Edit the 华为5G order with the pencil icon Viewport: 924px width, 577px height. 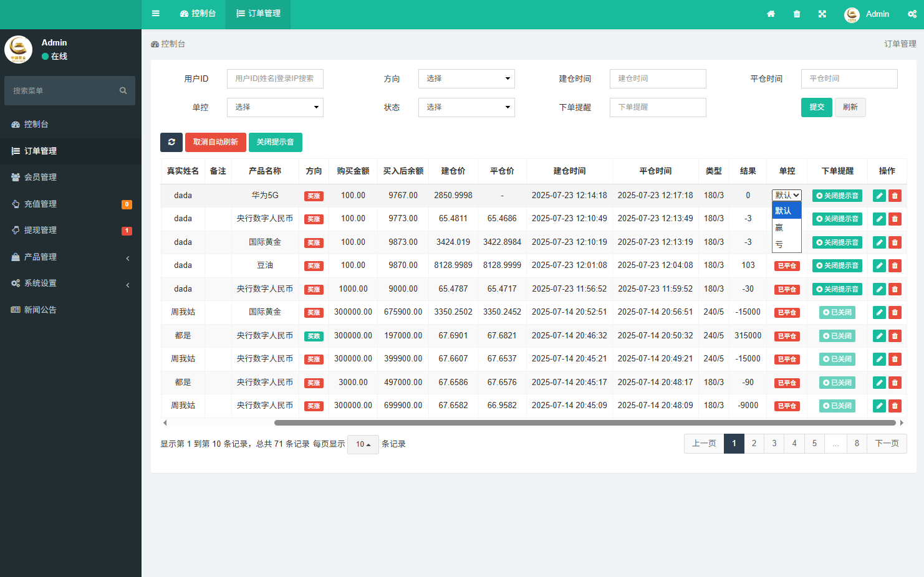pyautogui.click(x=879, y=195)
